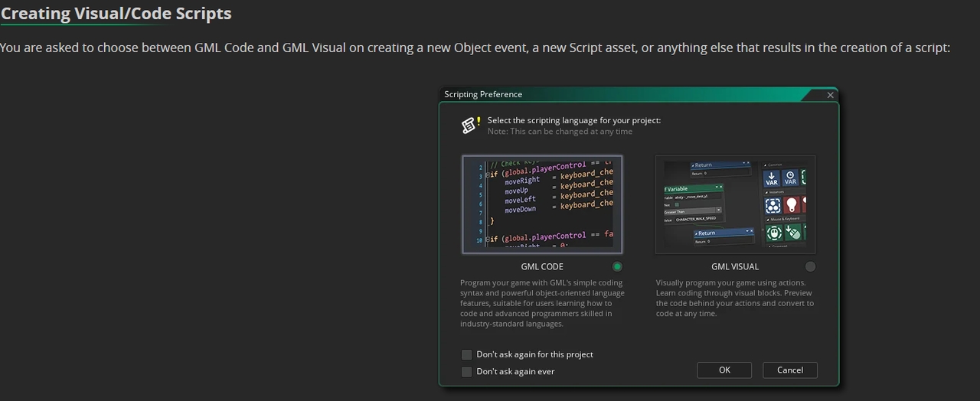Close the Scripting Preference dialog
The image size is (980, 401).
[x=831, y=95]
